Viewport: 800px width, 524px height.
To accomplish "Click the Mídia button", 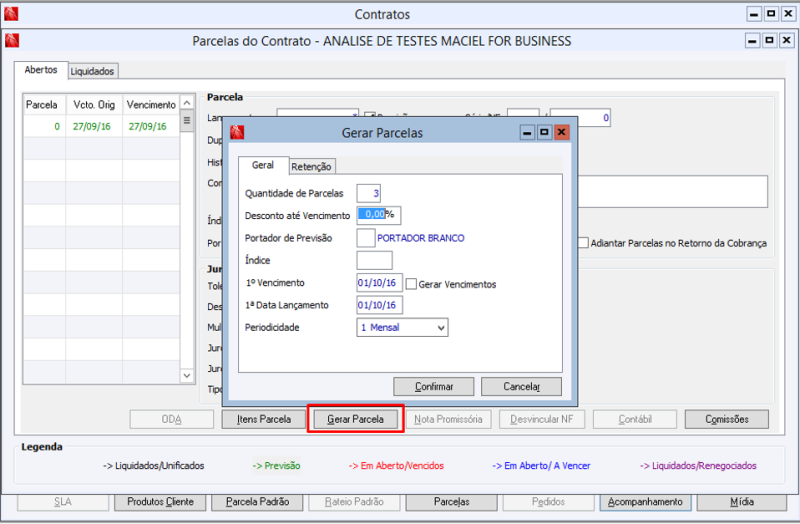I will [742, 502].
